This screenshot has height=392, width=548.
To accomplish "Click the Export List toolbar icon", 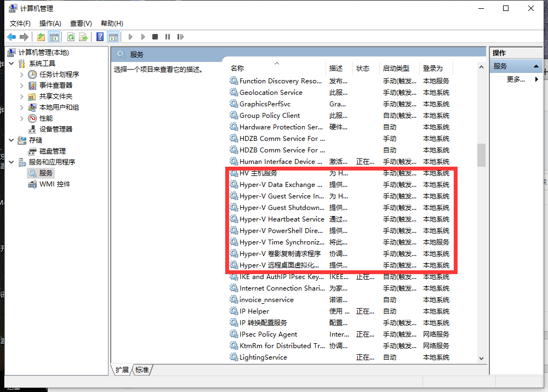I will (x=83, y=37).
